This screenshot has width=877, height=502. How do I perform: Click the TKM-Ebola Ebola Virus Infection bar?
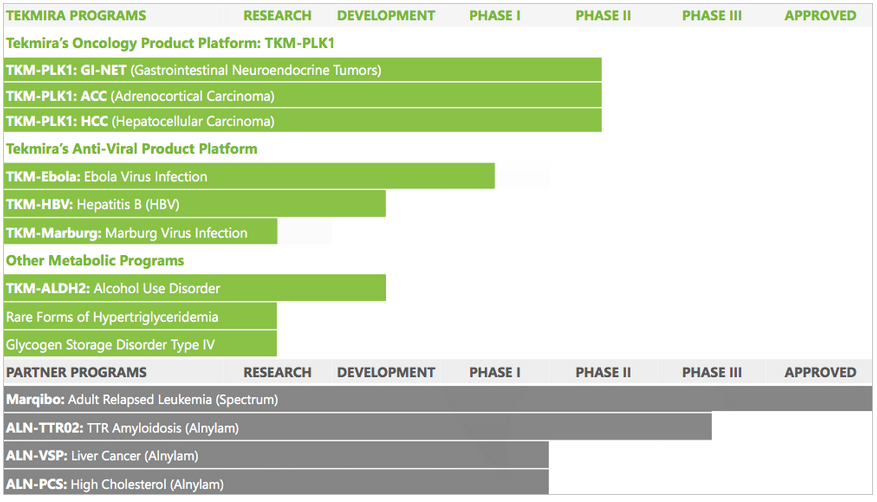[x=249, y=176]
